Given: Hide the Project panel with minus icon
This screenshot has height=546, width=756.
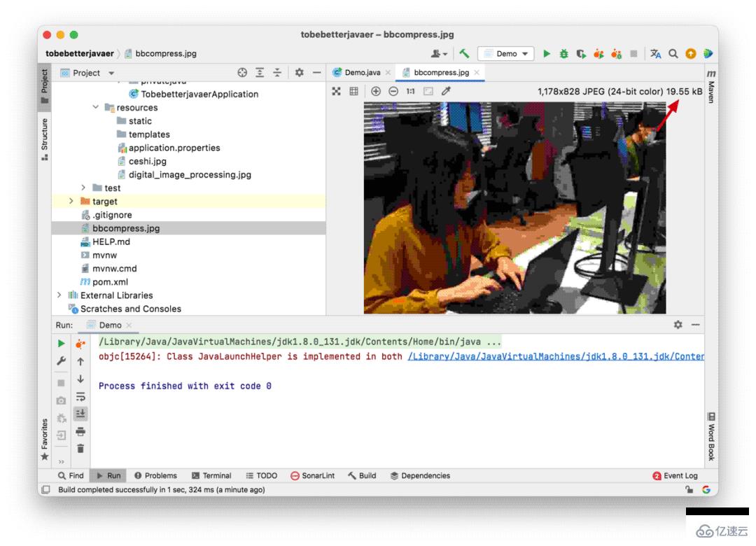Looking at the screenshot, I should coord(317,72).
